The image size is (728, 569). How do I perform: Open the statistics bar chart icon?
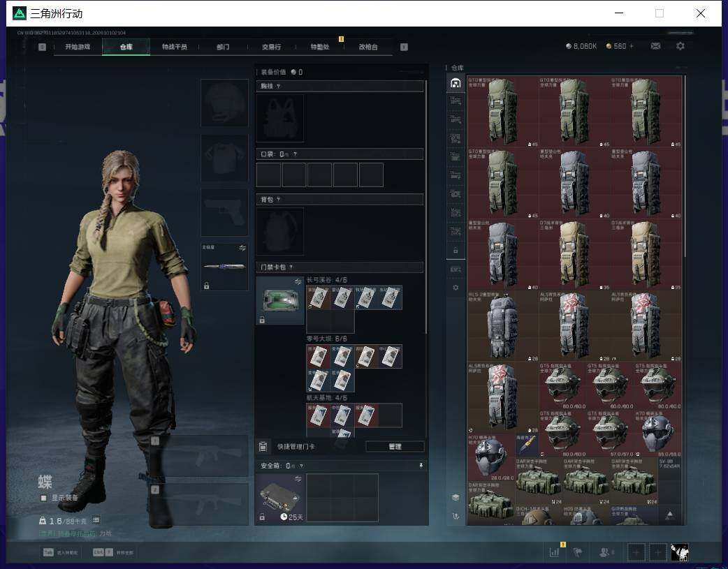tap(554, 552)
